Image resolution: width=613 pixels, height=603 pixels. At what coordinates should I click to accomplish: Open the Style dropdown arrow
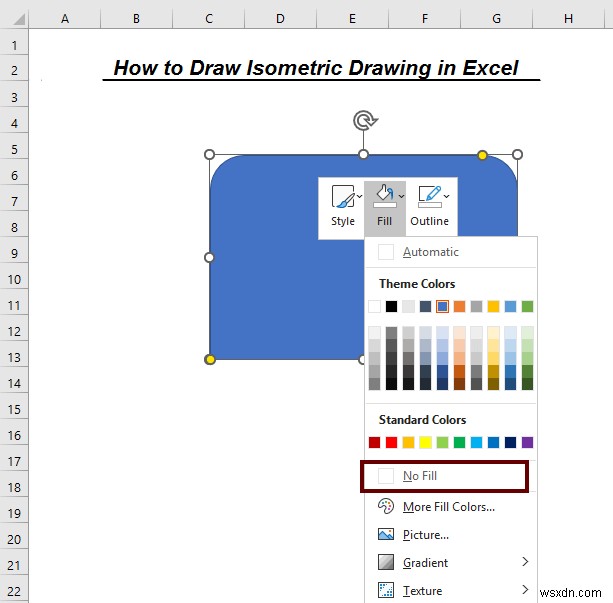pos(360,196)
